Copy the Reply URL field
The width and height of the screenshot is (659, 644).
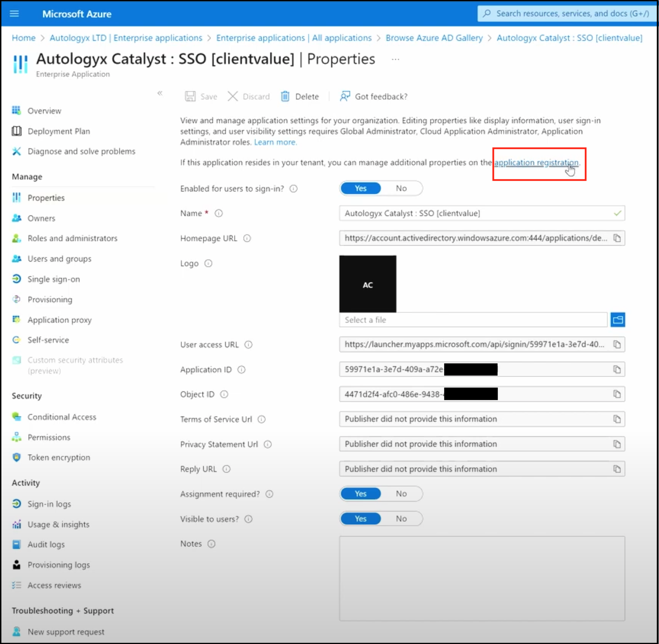click(617, 469)
